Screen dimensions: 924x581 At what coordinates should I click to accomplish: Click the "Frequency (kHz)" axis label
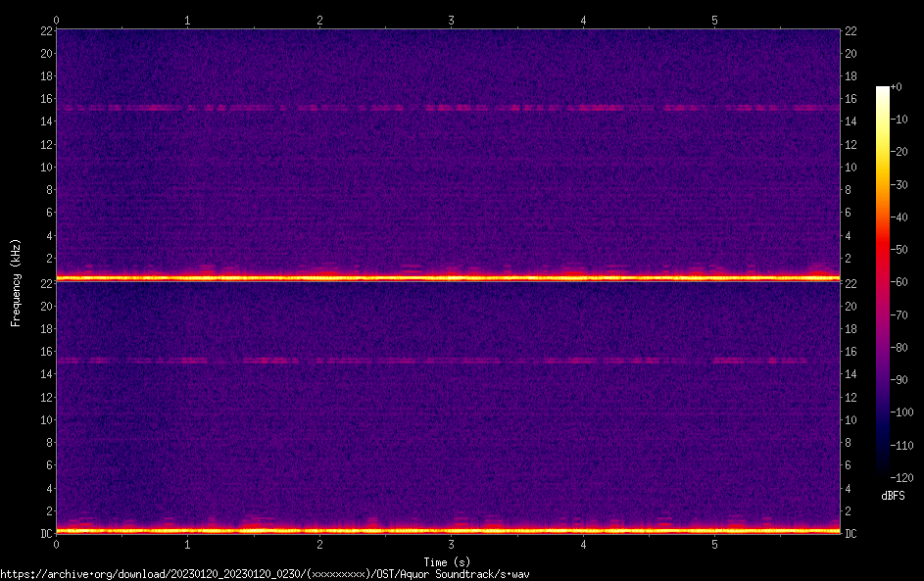pyautogui.click(x=16, y=281)
